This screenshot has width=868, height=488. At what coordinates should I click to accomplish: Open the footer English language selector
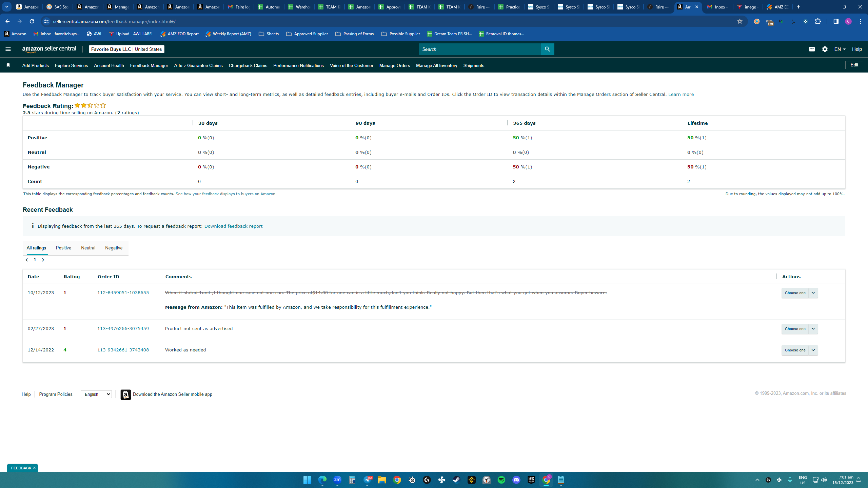point(96,394)
